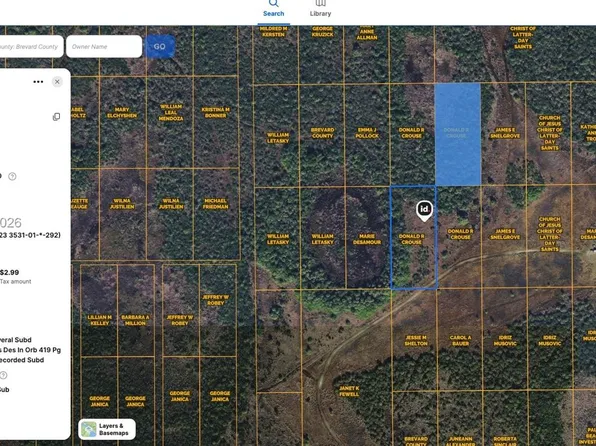The height and width of the screenshot is (446, 596).
Task: Copy parcel info with the copy icon
Action: point(56,117)
